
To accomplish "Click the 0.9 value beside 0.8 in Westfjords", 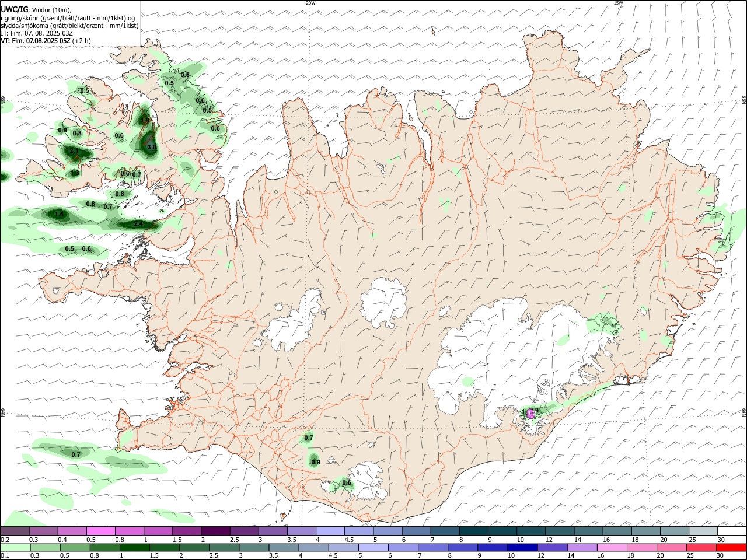I will click(x=62, y=130).
